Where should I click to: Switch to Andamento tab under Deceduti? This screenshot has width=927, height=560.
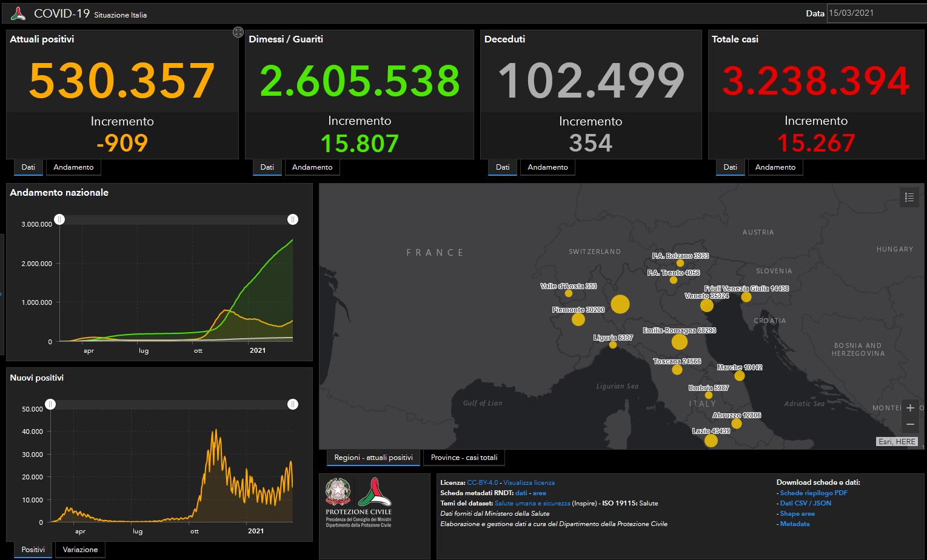547,167
